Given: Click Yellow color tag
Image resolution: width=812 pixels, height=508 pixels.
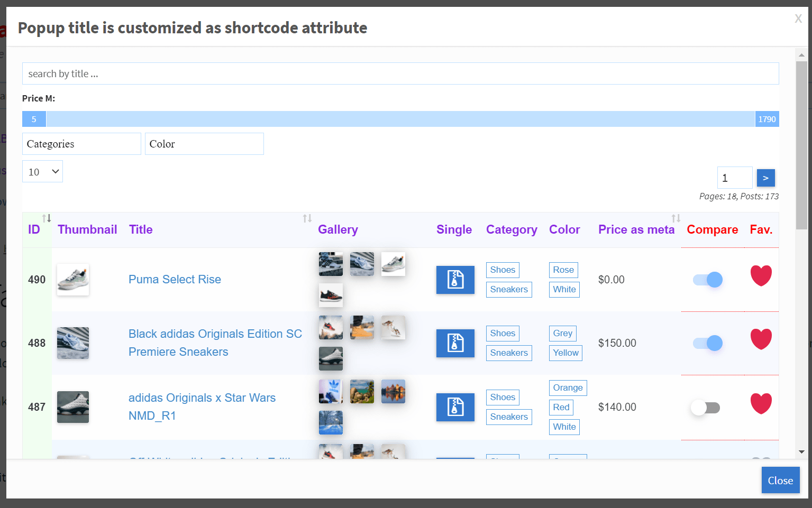Looking at the screenshot, I should (x=565, y=353).
